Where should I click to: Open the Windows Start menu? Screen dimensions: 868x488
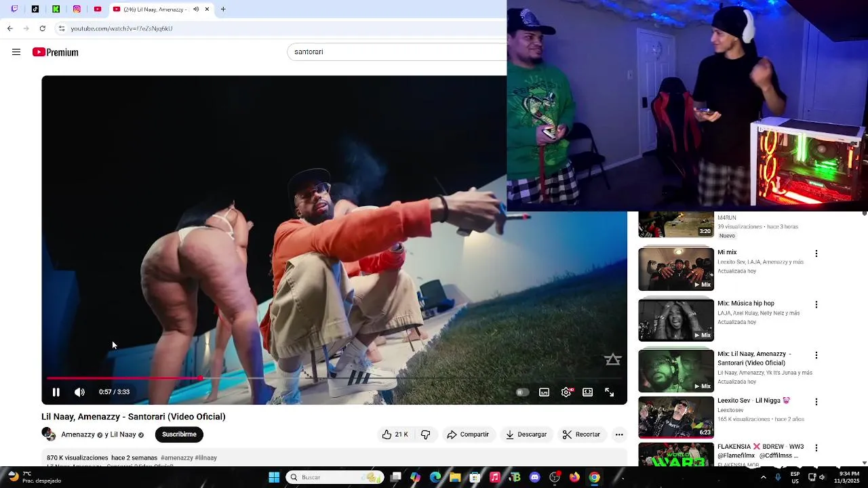274,477
